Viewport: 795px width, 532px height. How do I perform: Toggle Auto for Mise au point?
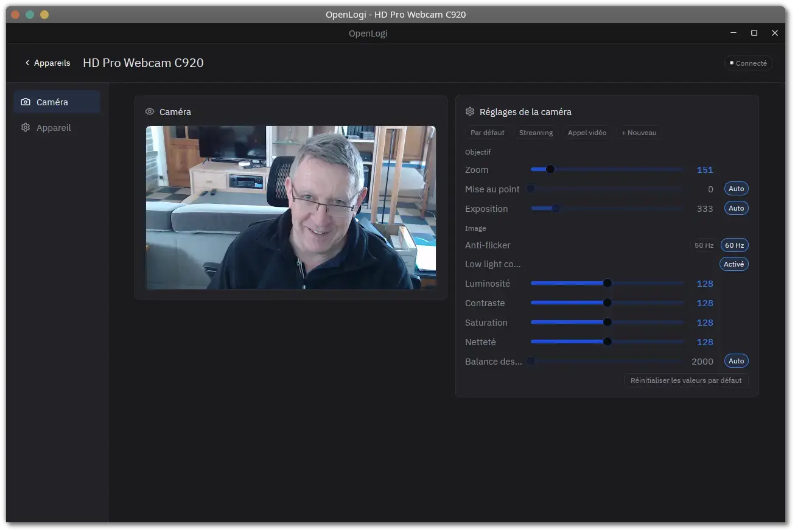pyautogui.click(x=736, y=189)
